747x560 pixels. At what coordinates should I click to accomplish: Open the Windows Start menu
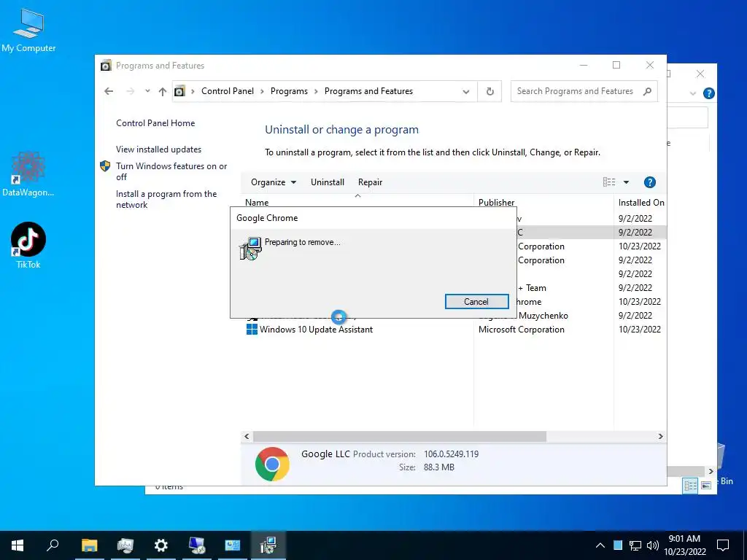(18, 545)
